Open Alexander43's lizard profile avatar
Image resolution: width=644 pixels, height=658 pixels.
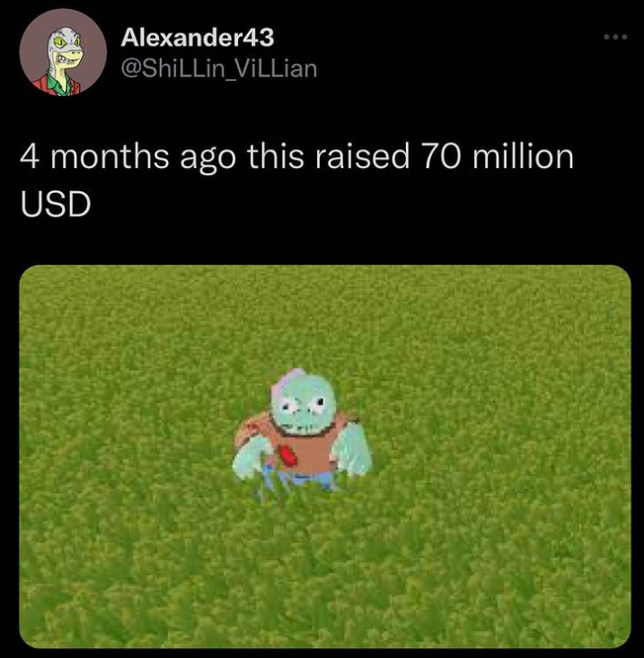point(63,52)
